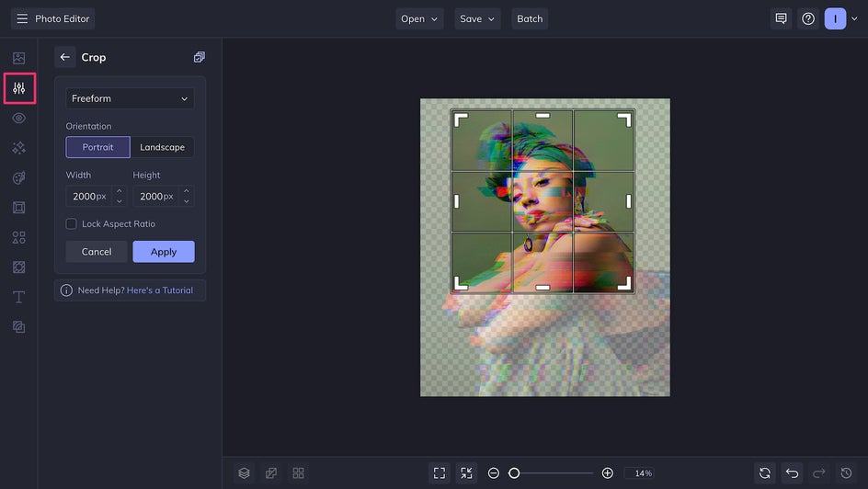
Task: Open the grid view icon
Action: point(298,473)
